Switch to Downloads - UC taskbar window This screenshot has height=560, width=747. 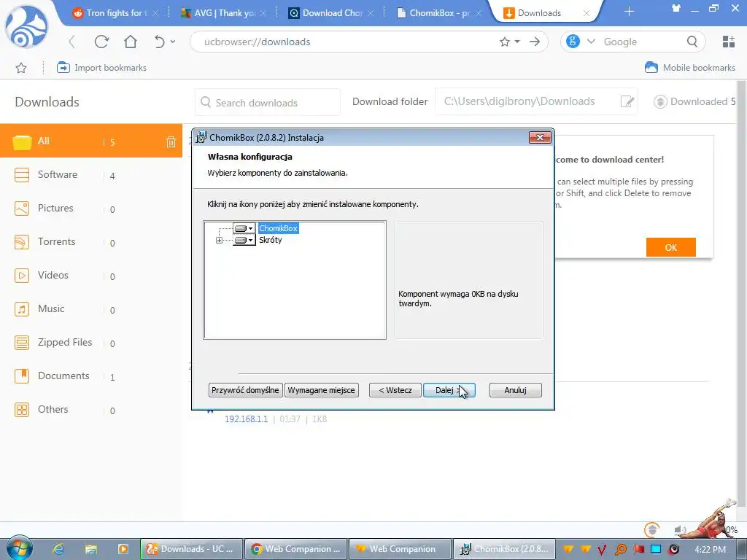coord(192,549)
